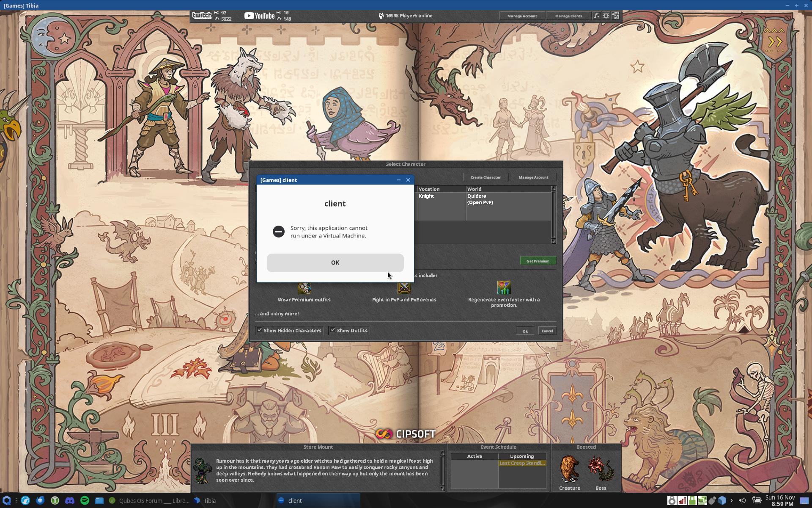Toggle Show Outfits checkbox
Screen dimensions: 812x508
[333, 330]
